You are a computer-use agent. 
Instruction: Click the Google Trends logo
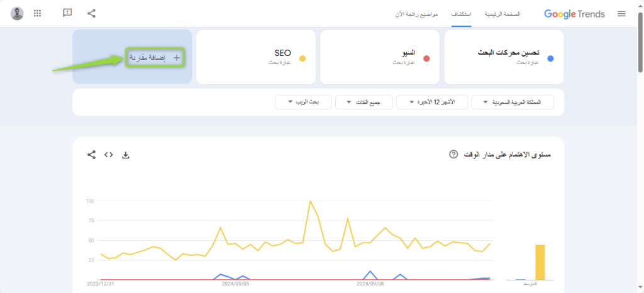pyautogui.click(x=574, y=13)
